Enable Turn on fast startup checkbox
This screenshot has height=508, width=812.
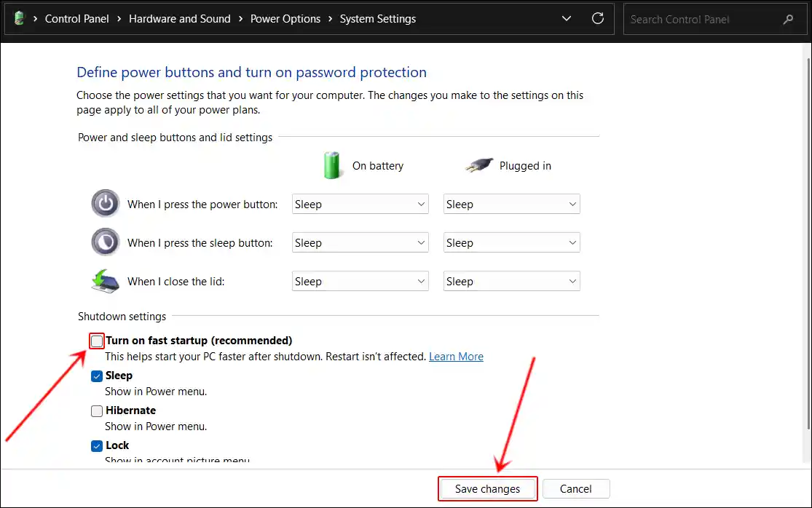click(97, 341)
